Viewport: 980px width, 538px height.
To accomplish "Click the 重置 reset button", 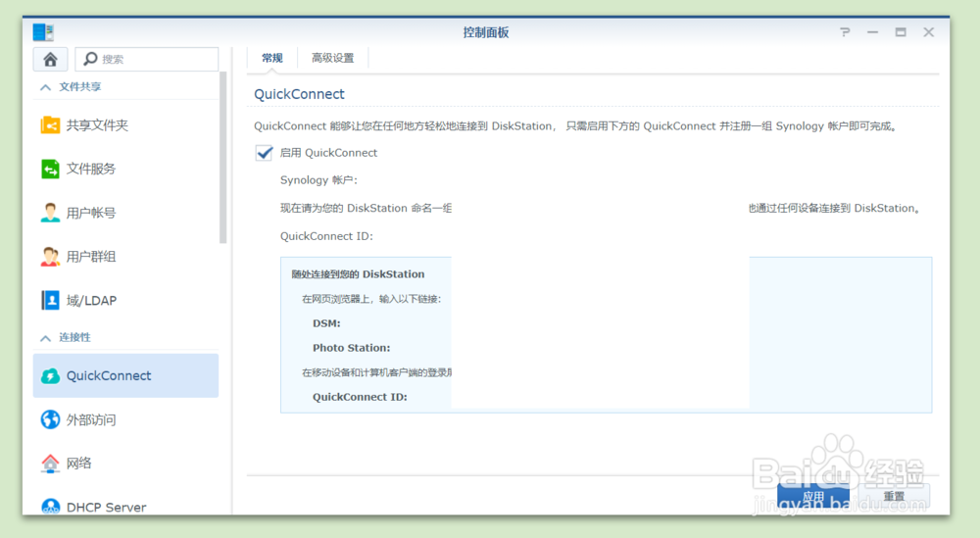I will [x=894, y=497].
